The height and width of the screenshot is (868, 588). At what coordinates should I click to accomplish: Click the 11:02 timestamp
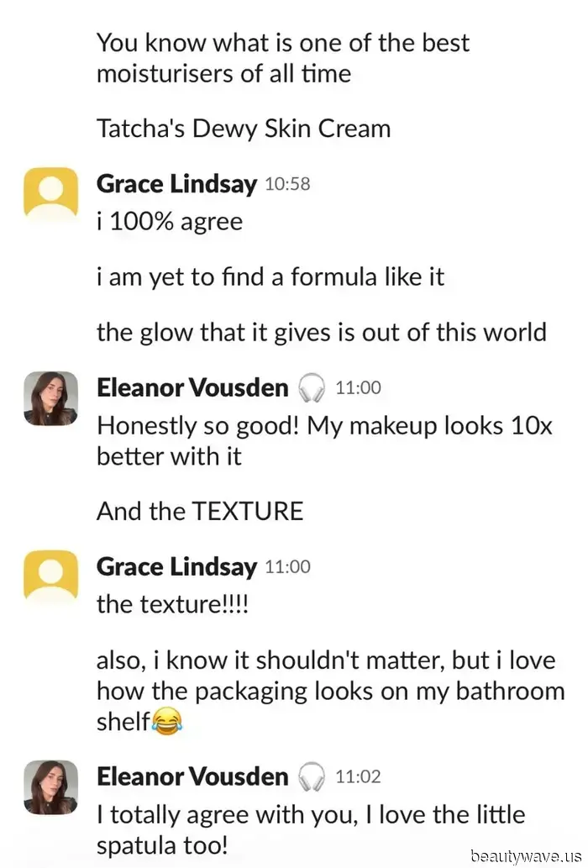tap(359, 777)
